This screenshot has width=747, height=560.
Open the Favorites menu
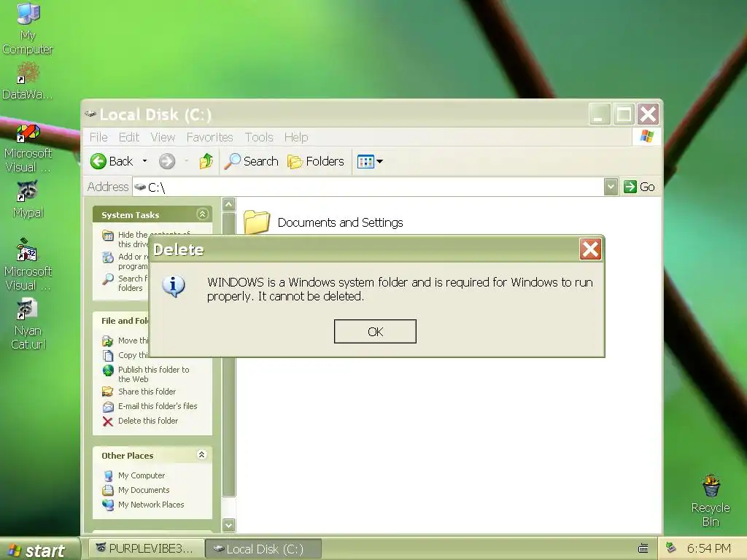pyautogui.click(x=209, y=137)
